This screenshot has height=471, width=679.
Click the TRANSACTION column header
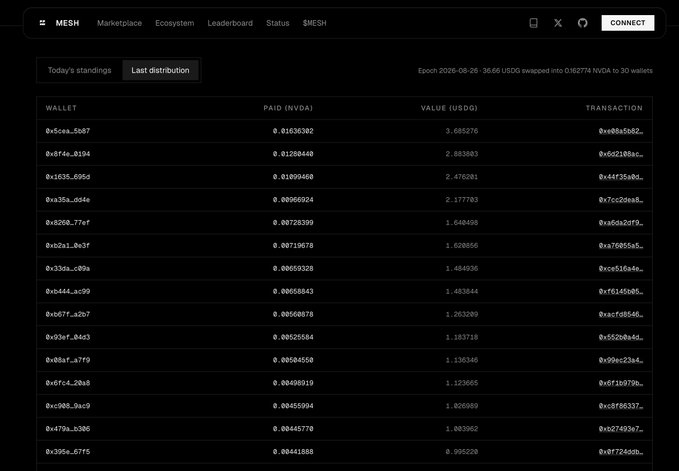pyautogui.click(x=614, y=108)
